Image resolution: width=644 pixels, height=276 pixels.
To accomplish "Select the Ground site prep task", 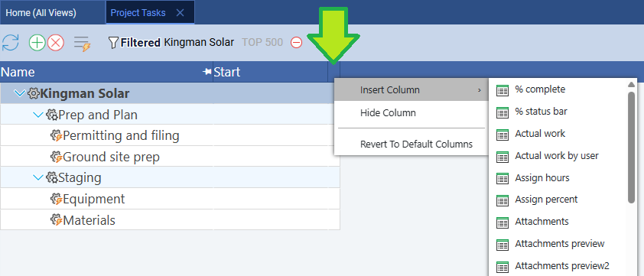I will pos(170,157).
